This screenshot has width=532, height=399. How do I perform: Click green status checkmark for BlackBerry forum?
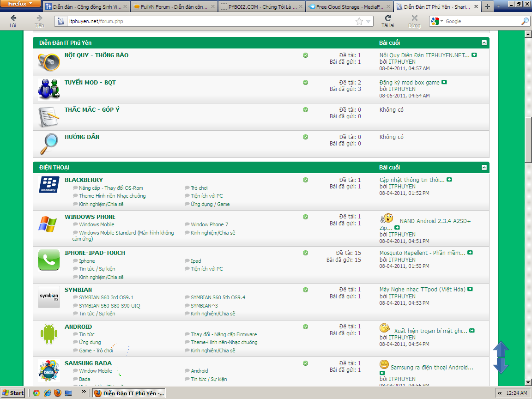305,180
